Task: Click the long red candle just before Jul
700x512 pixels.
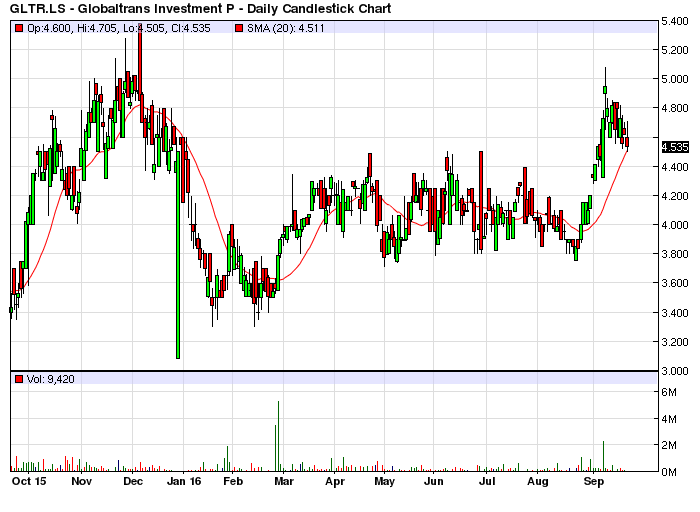Action: [x=481, y=200]
